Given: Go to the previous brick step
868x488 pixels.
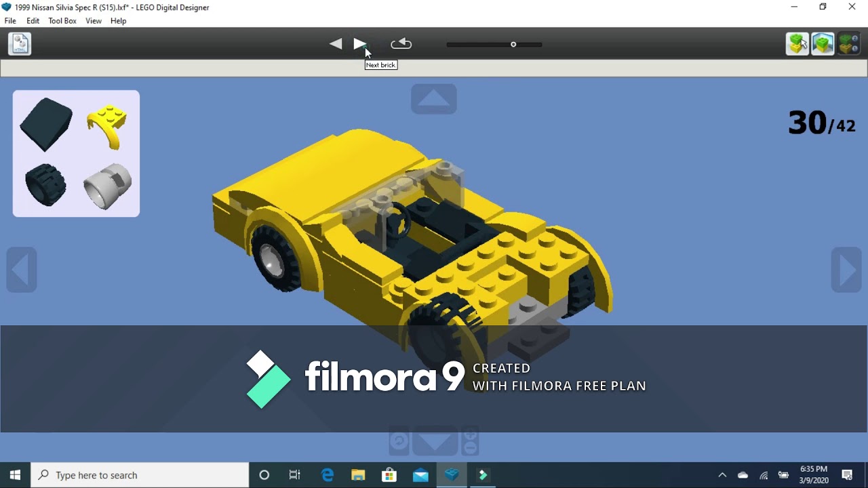Looking at the screenshot, I should tap(336, 44).
